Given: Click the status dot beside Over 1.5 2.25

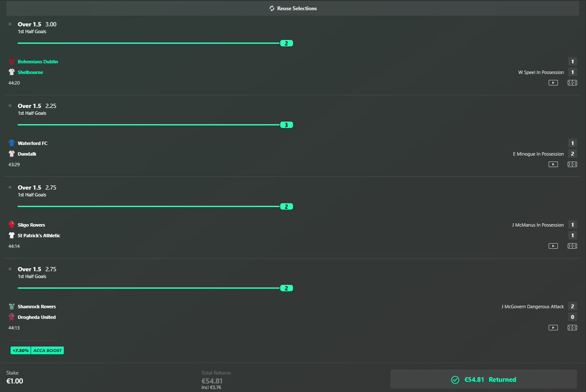Looking at the screenshot, I should [x=10, y=105].
